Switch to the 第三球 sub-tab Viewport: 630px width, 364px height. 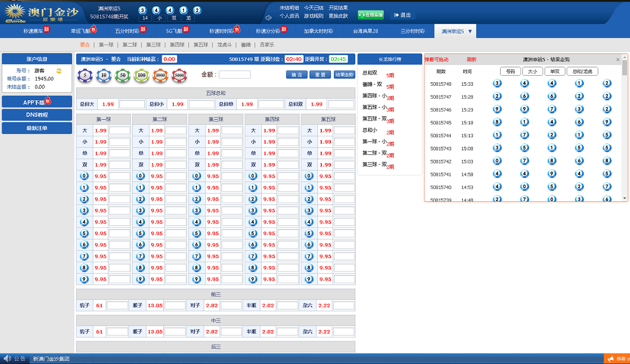point(153,45)
